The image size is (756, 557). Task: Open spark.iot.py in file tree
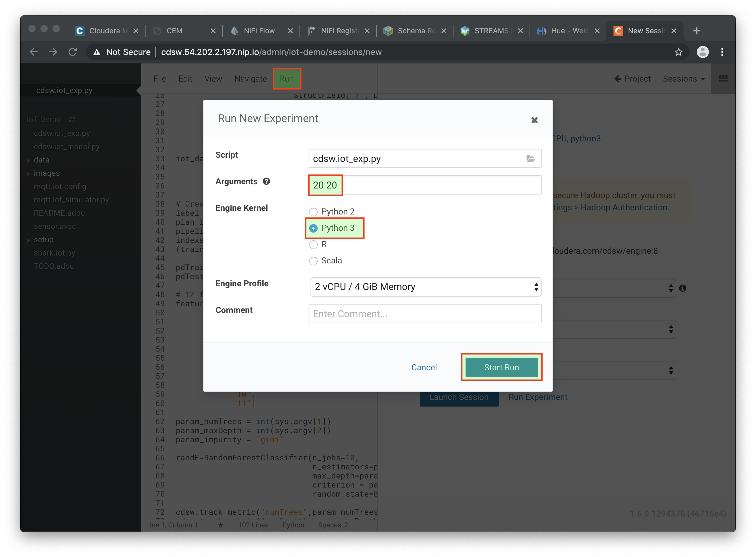54,253
